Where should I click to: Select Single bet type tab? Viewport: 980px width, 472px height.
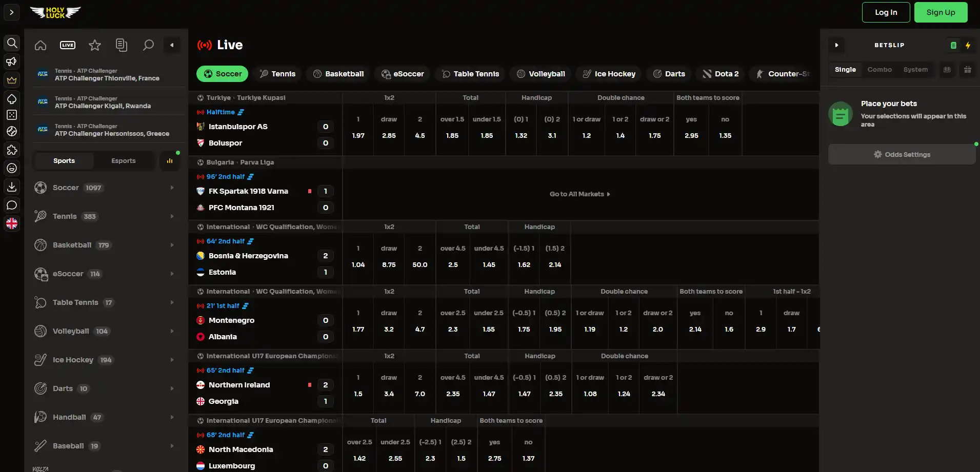(x=845, y=70)
